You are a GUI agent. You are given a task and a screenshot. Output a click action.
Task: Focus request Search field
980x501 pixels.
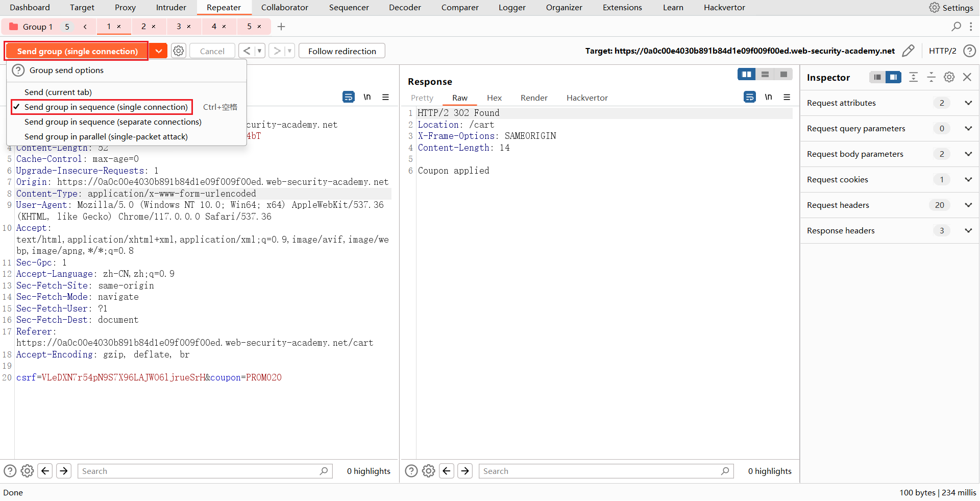[205, 471]
